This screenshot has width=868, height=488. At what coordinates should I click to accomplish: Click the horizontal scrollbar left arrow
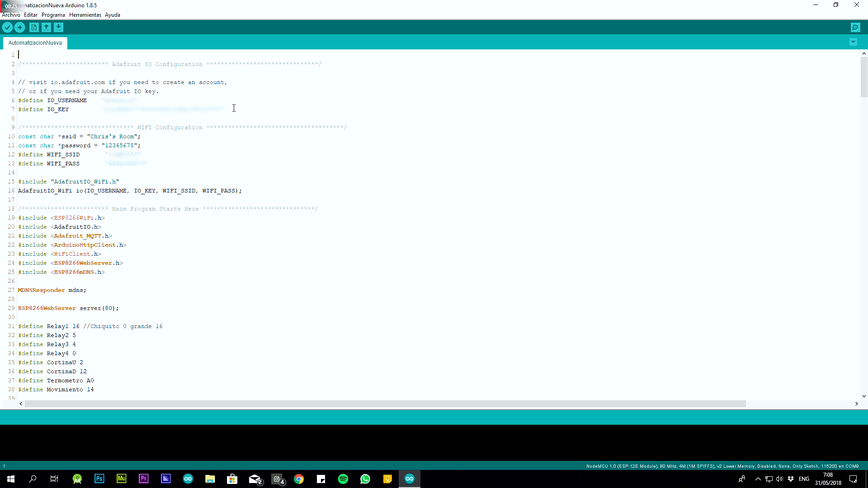click(x=21, y=404)
